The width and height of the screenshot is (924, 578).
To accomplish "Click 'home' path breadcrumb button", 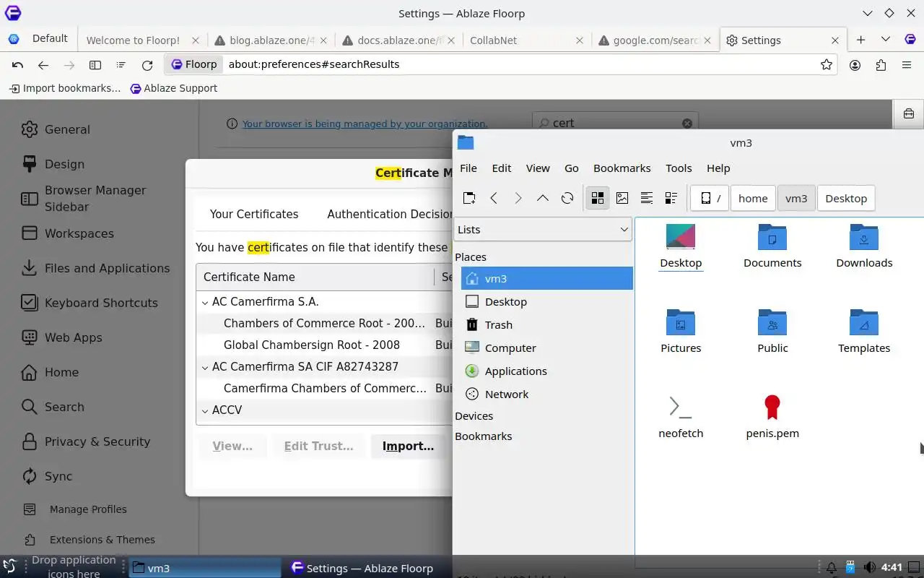I will tap(753, 198).
